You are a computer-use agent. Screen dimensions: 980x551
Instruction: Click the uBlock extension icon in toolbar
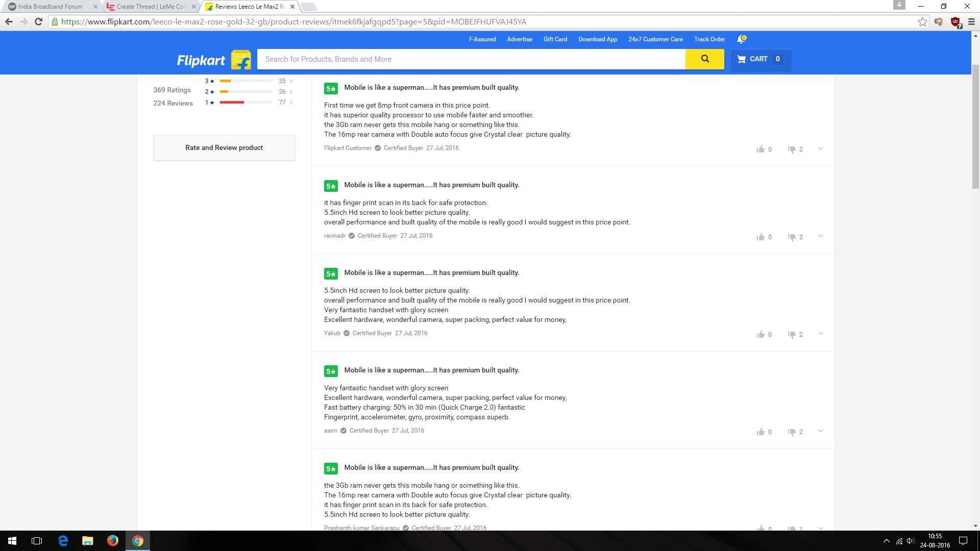(x=955, y=22)
